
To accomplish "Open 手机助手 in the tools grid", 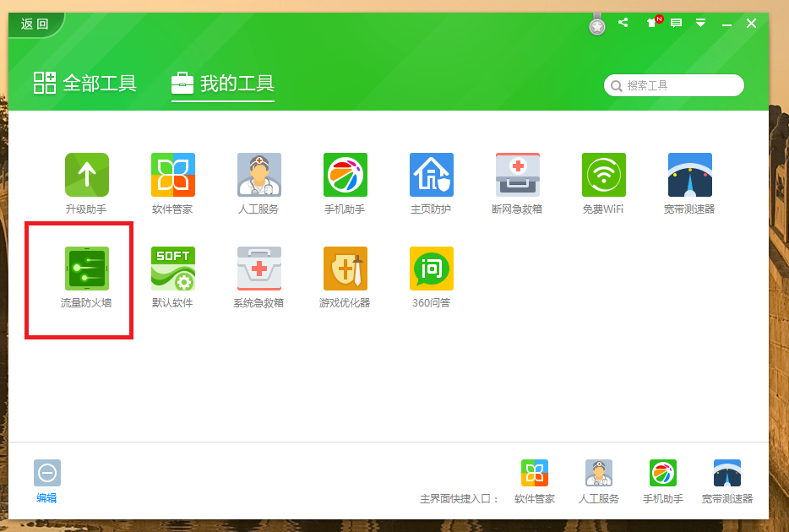I will (346, 175).
